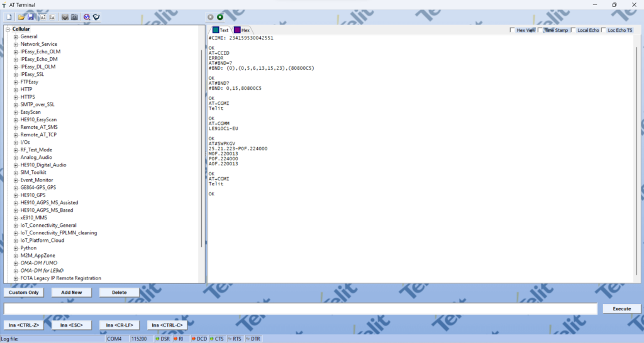Click the Ins <ESC> button

point(72,325)
